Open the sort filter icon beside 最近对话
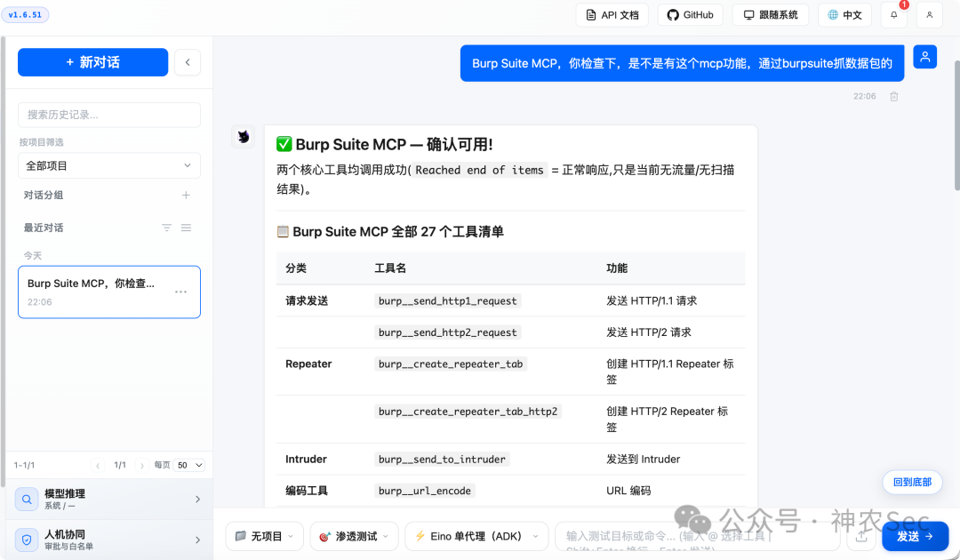The height and width of the screenshot is (560, 960). pos(166,228)
